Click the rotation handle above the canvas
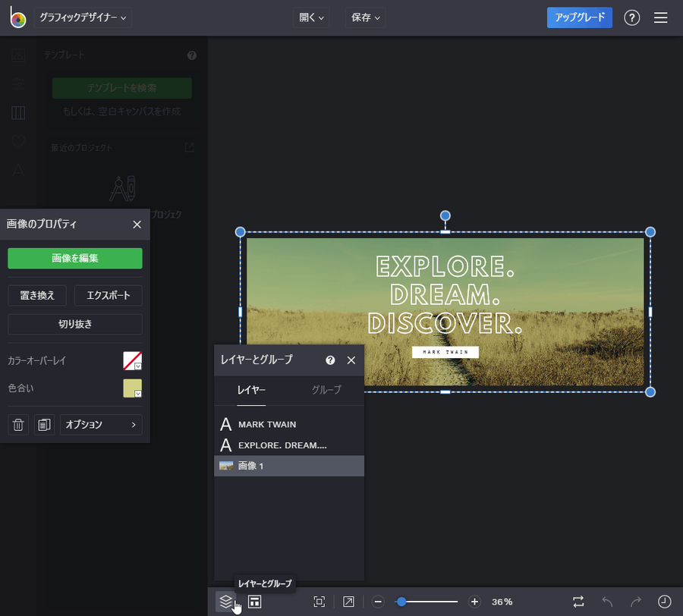The image size is (683, 616). pos(445,215)
